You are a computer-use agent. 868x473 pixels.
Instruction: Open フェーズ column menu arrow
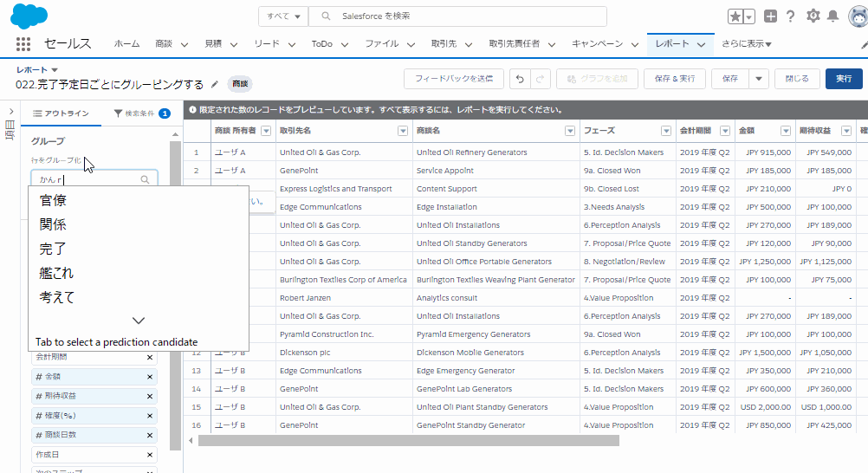pos(666,131)
